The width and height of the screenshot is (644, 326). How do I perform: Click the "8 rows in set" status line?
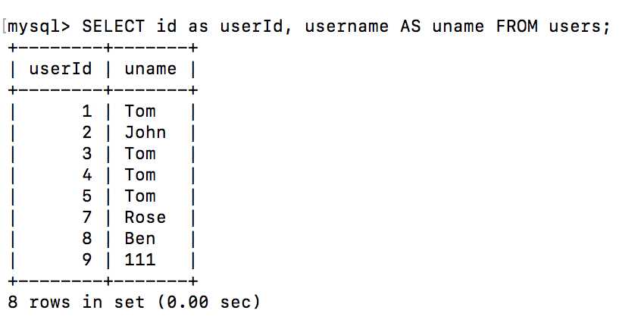[x=133, y=302]
